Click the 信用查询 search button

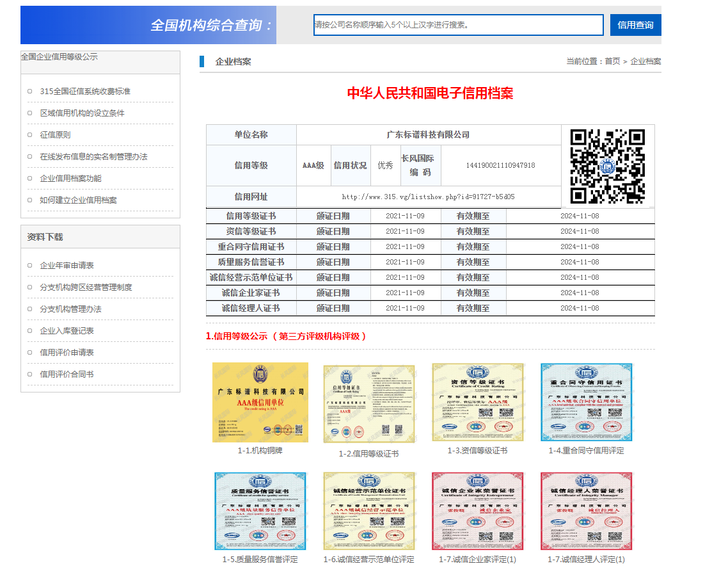click(635, 25)
